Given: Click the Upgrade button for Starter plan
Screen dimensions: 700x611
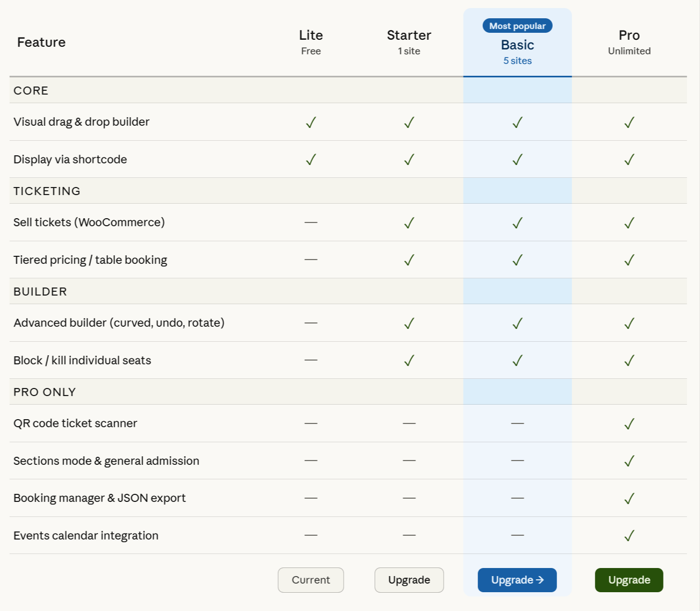Looking at the screenshot, I should [x=409, y=580].
